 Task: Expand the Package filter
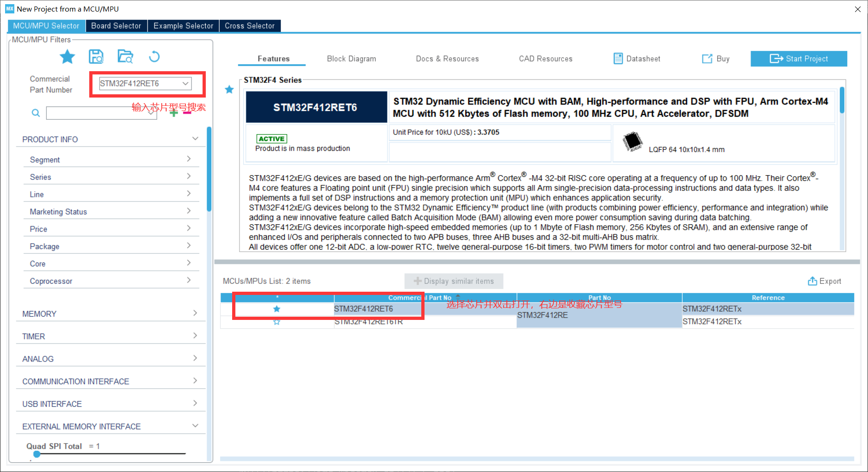click(111, 246)
